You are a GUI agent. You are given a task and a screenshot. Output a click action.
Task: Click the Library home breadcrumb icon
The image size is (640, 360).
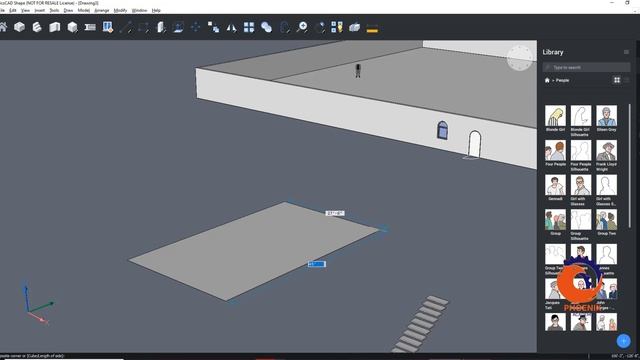coord(547,80)
